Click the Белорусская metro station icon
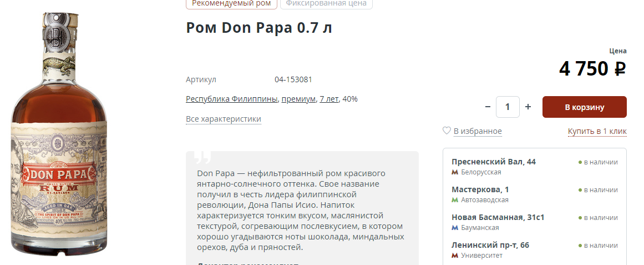 tap(455, 172)
